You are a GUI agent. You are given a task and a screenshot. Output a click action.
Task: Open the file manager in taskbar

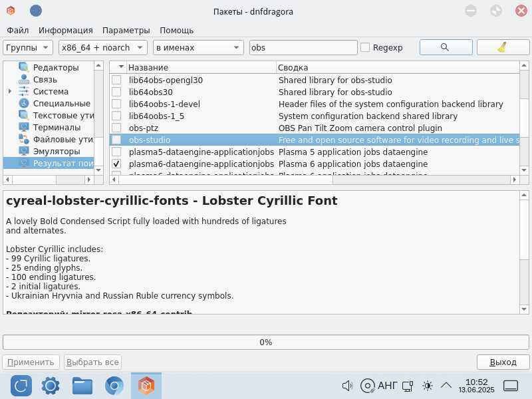click(82, 386)
